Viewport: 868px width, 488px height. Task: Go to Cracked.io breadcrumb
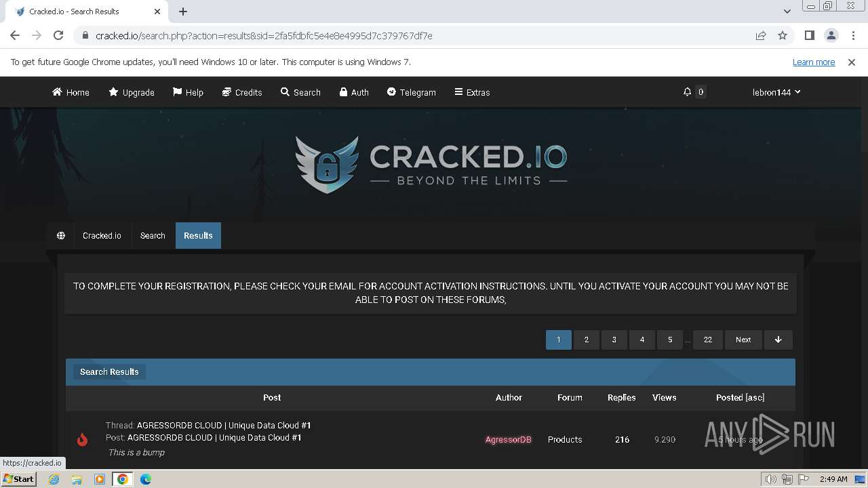(102, 236)
